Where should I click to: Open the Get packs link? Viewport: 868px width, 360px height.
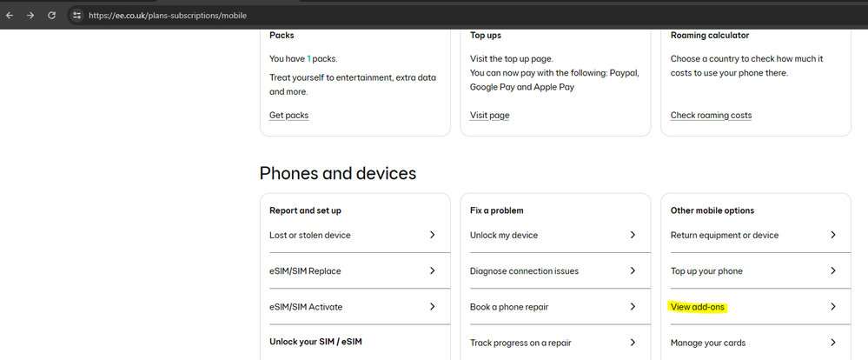click(x=288, y=116)
